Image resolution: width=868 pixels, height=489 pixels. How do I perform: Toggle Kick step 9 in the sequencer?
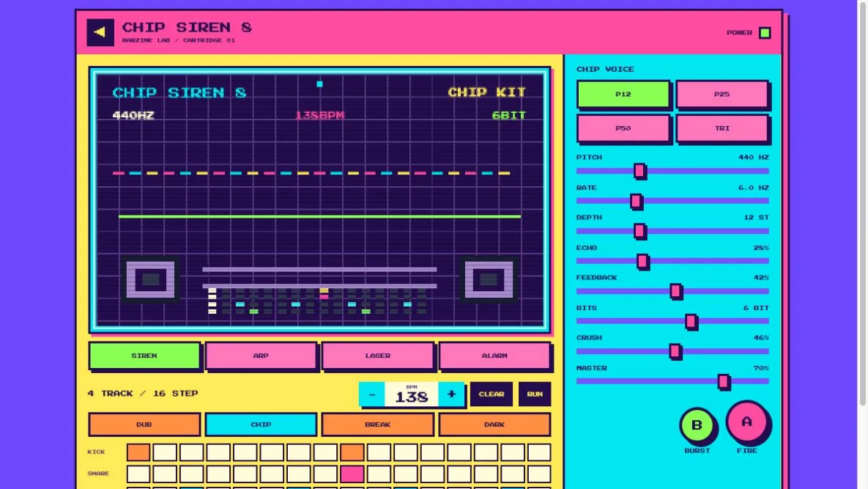point(352,452)
